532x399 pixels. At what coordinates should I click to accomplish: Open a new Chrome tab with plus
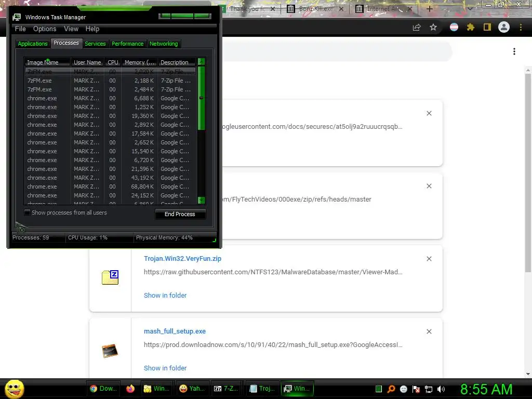coord(429,9)
